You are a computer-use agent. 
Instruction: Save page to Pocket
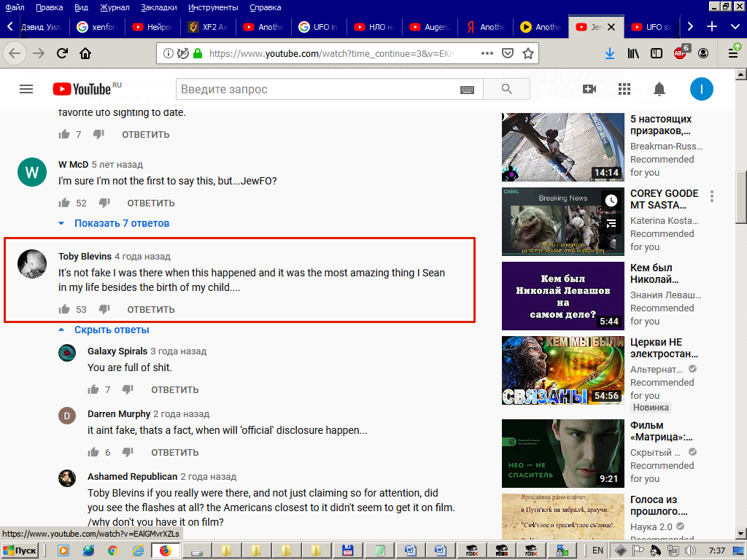click(x=508, y=53)
